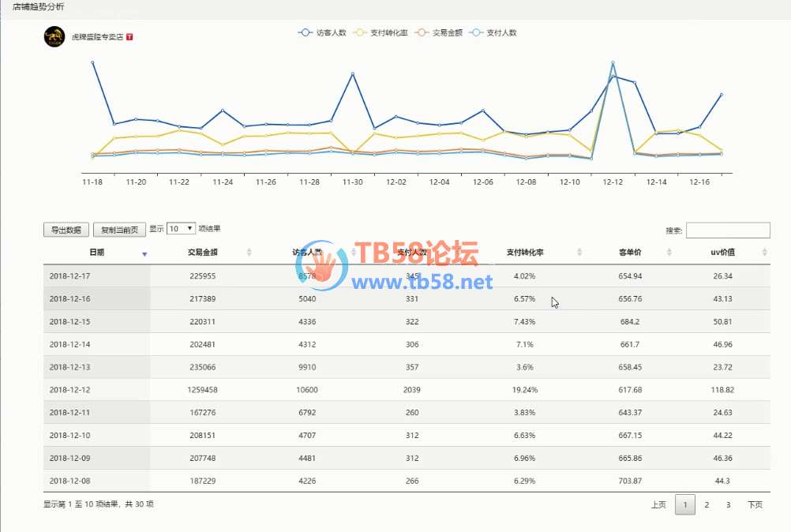Click visitor count 10600
The height and width of the screenshot is (532, 791).
(x=307, y=390)
